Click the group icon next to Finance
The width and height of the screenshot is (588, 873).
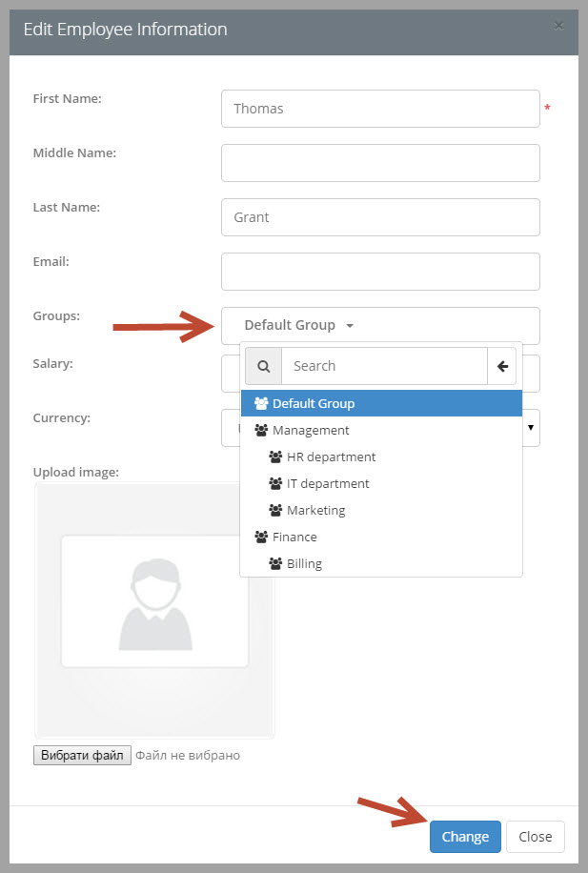coord(261,537)
